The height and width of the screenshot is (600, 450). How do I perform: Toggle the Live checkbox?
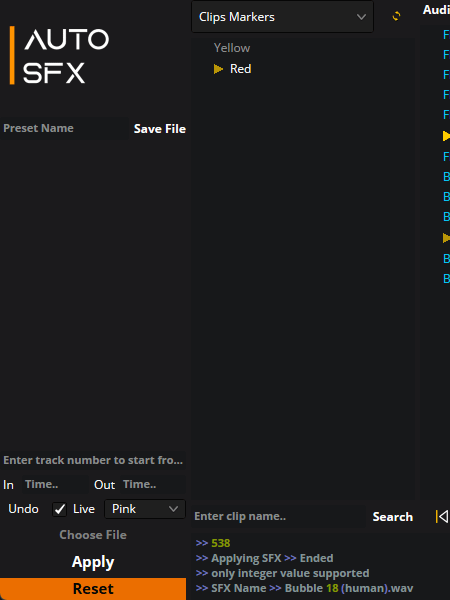tap(59, 509)
